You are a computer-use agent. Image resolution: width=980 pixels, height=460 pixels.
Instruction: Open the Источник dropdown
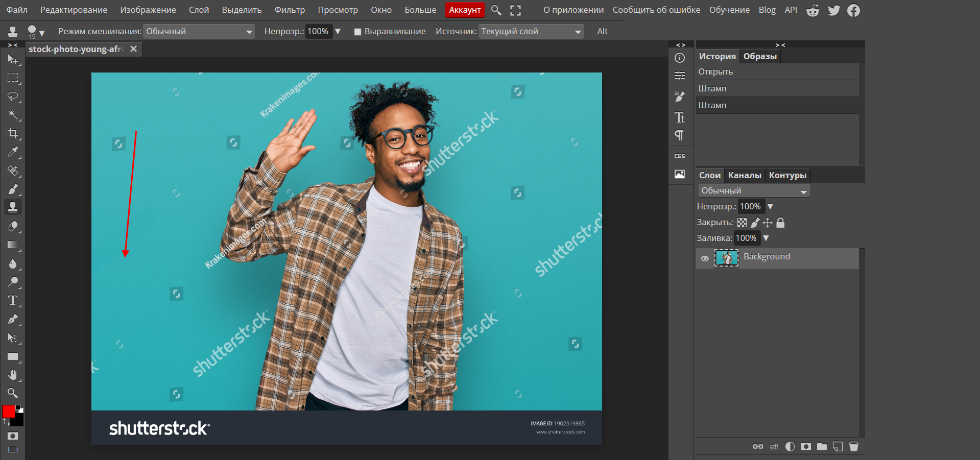[x=531, y=32]
